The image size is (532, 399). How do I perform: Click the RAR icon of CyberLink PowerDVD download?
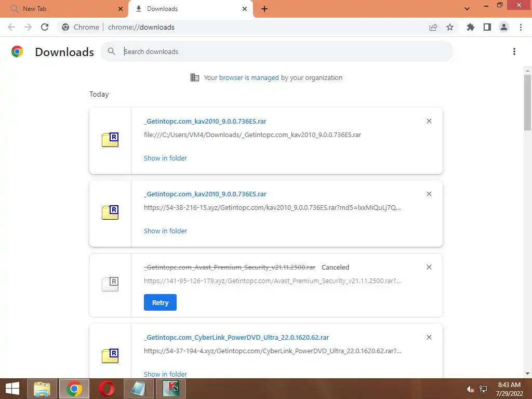[110, 356]
